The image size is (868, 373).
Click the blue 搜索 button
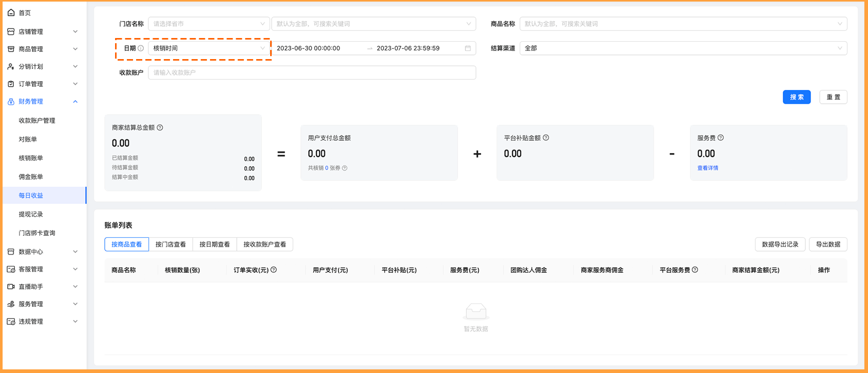(x=796, y=97)
